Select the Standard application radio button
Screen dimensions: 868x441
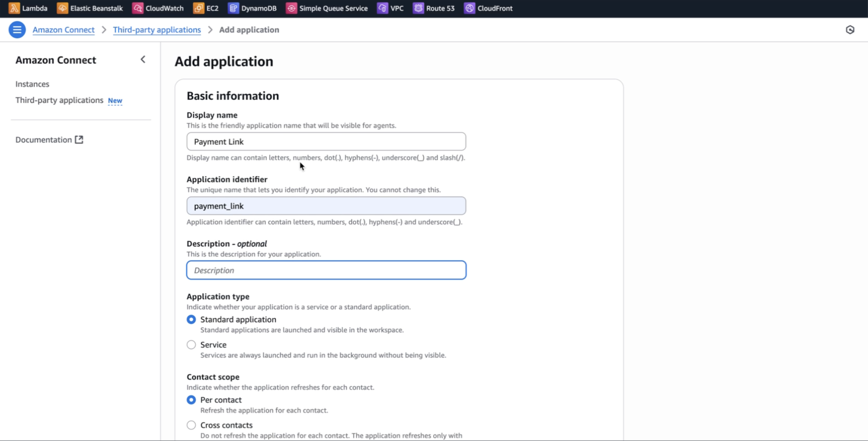tap(191, 319)
